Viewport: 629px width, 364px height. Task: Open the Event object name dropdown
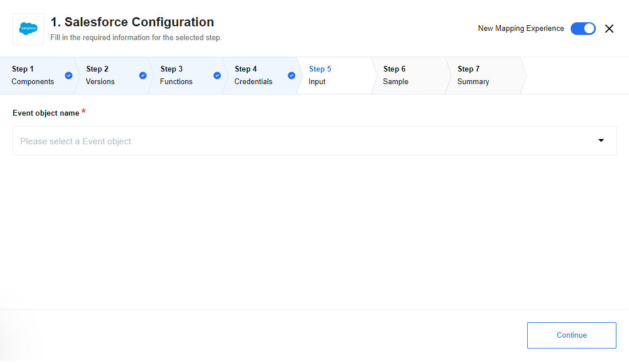coord(315,140)
